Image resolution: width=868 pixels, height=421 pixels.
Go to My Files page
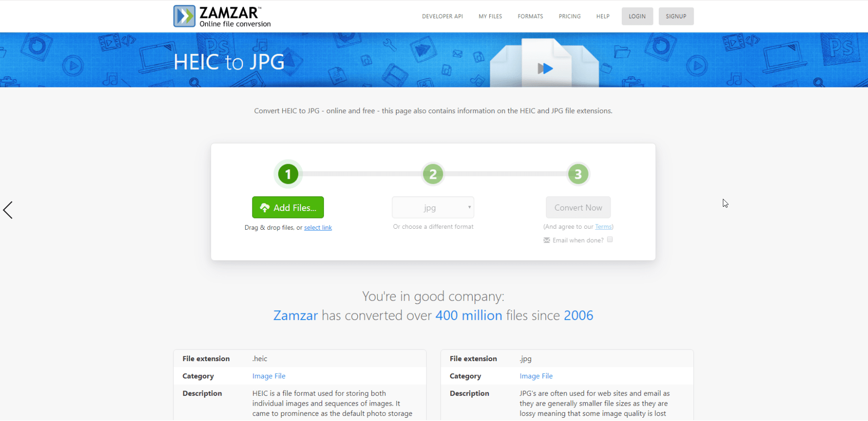(x=490, y=16)
